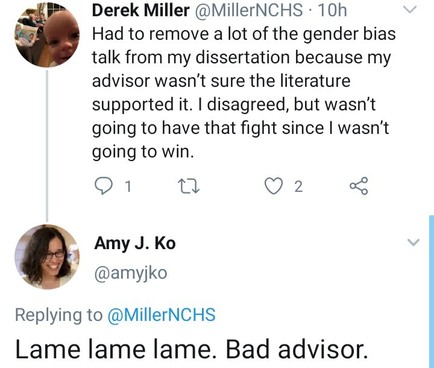Viewport: 434px width, 368px height.
Task: Open the reply count number 1
Action: pos(127,187)
